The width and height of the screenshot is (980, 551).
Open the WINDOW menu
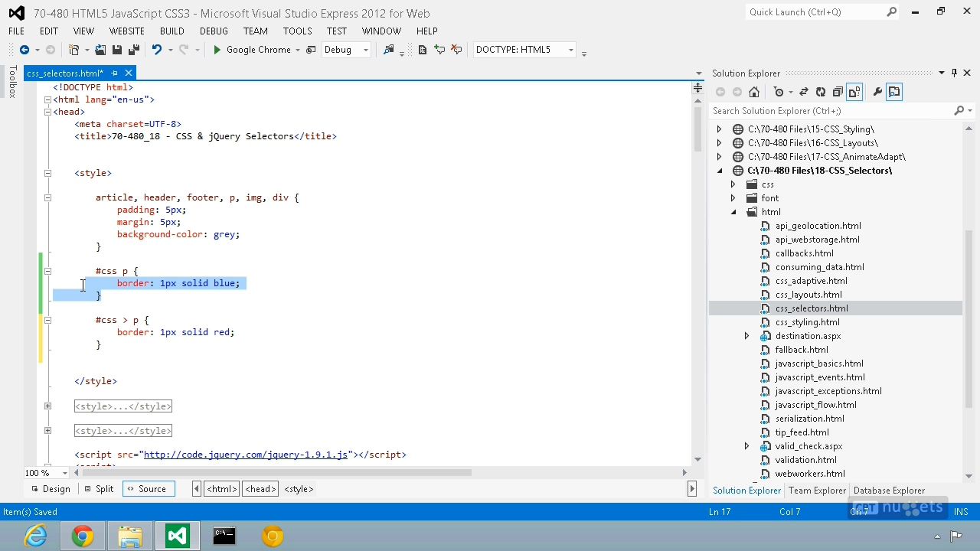click(x=381, y=31)
